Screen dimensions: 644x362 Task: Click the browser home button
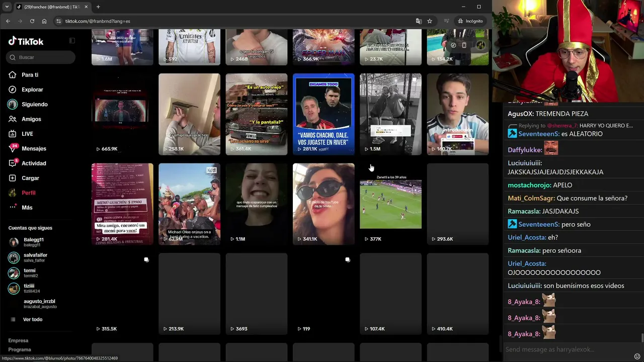coord(44,21)
